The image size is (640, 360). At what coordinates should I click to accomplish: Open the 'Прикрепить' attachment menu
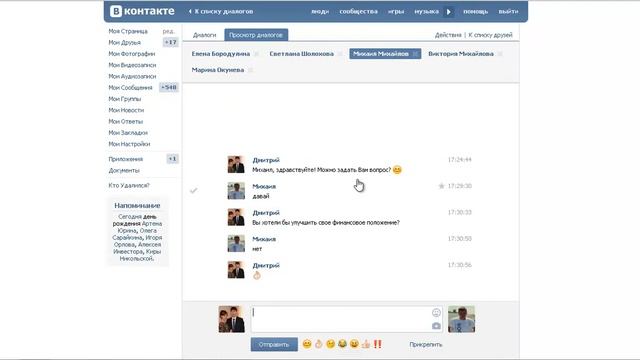coord(426,344)
